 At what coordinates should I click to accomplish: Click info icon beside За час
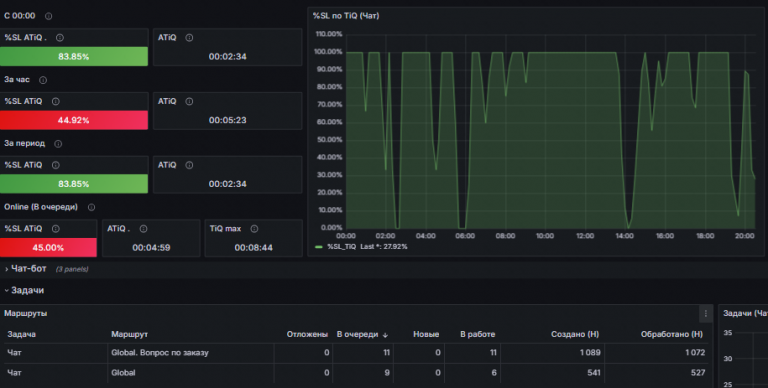pos(43,80)
